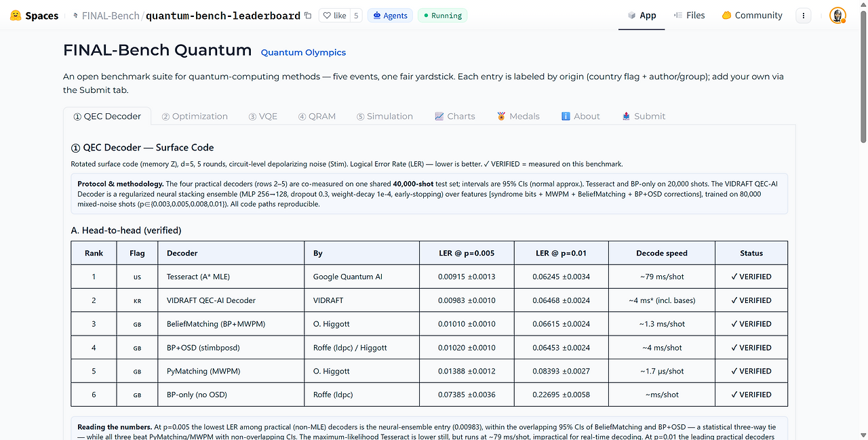This screenshot has height=440, width=868.
Task: Select the BP-only (no OSD) cell
Action: (x=231, y=395)
